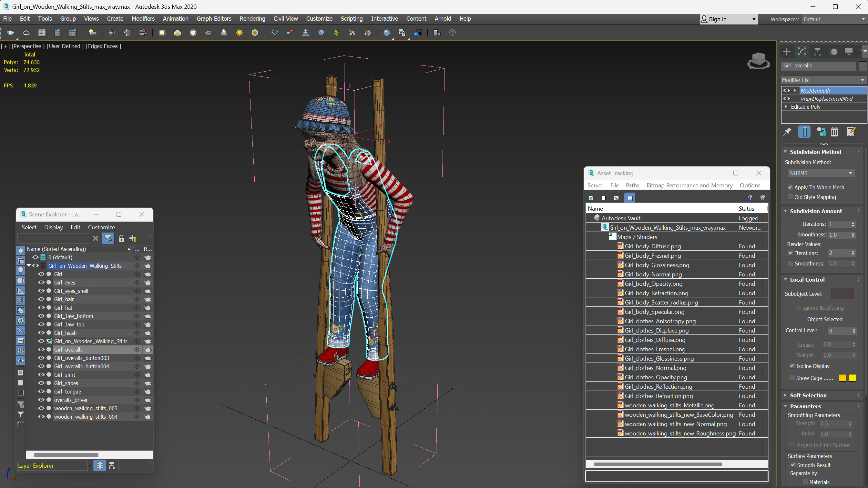Click the Pin Stack pushpin icon
Screen dimensions: 868x488
click(x=787, y=132)
